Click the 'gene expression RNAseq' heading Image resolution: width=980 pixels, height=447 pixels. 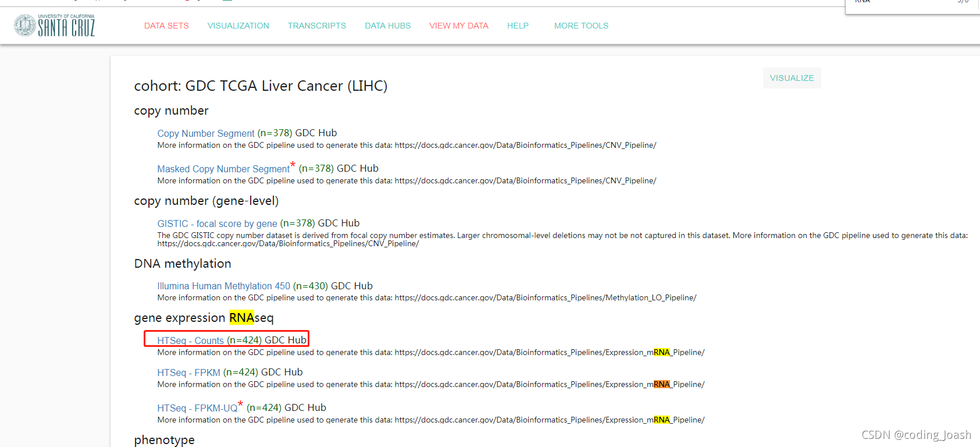pos(204,318)
